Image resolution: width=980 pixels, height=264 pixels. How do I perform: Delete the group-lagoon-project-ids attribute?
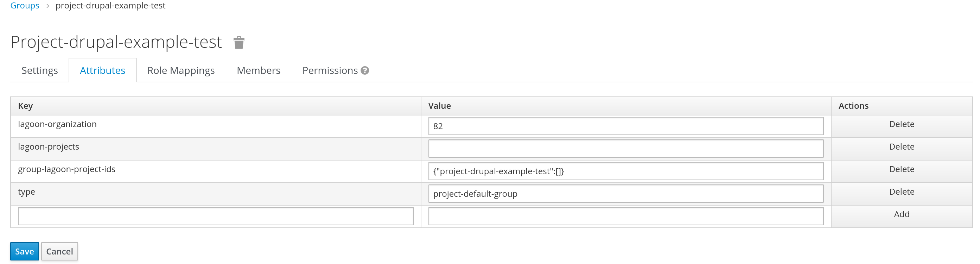[x=901, y=169]
